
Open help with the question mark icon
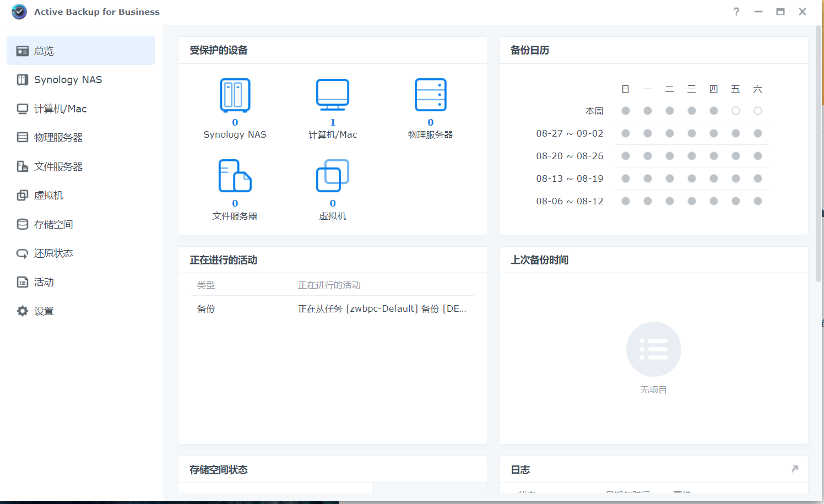(x=736, y=12)
